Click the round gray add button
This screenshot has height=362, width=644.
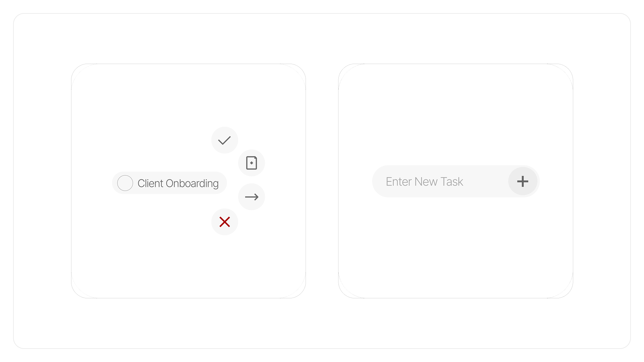point(523,181)
